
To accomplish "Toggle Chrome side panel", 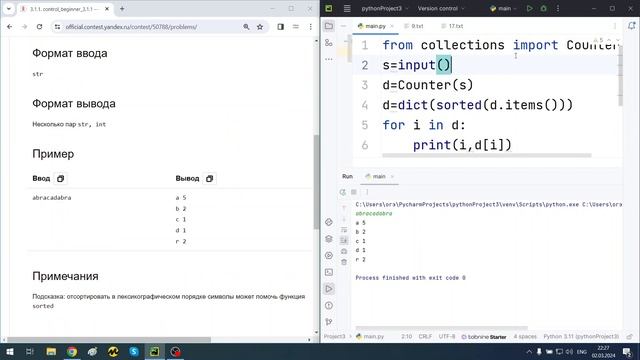I will [280, 27].
